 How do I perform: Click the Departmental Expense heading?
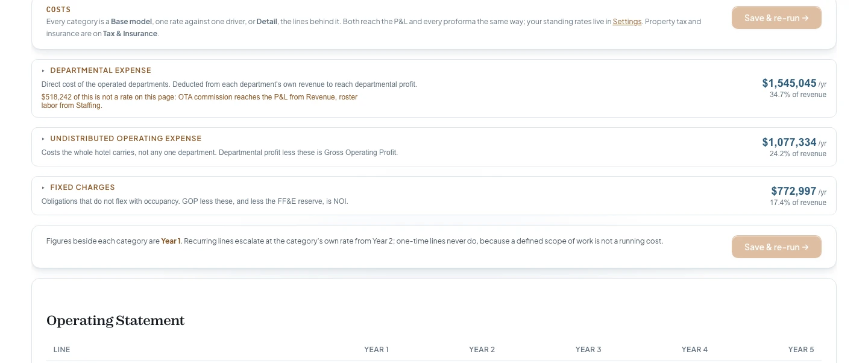101,71
